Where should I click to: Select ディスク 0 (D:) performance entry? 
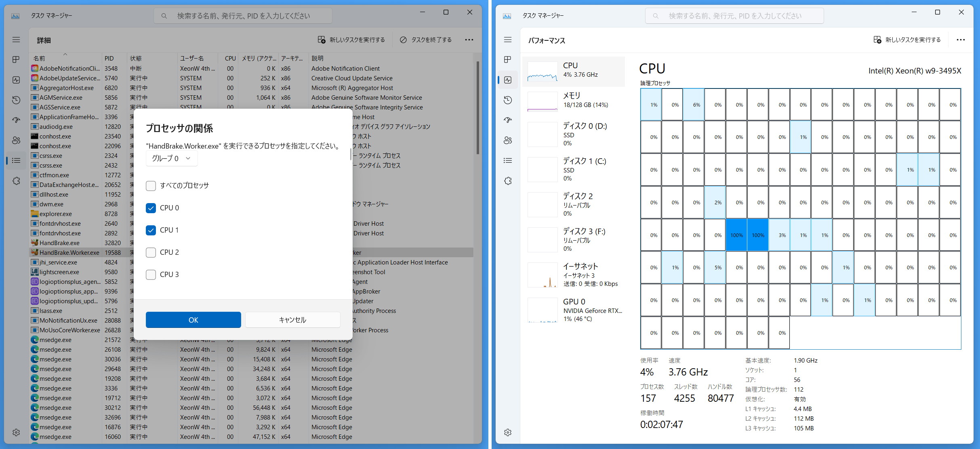(574, 134)
